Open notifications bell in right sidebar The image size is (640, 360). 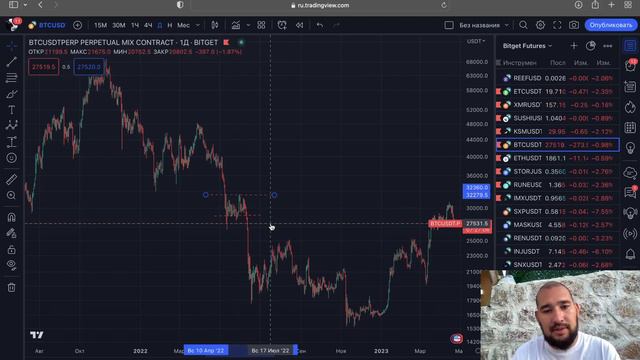[x=630, y=254]
